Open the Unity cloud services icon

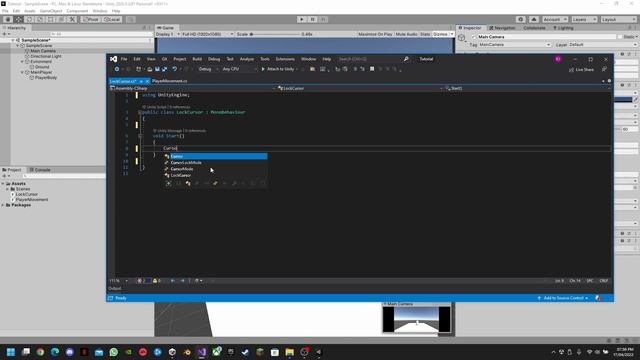click(x=533, y=19)
